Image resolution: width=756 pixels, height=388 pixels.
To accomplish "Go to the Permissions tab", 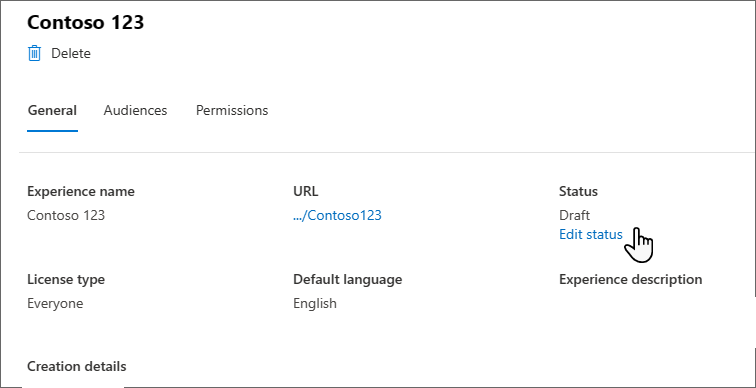I will [232, 110].
